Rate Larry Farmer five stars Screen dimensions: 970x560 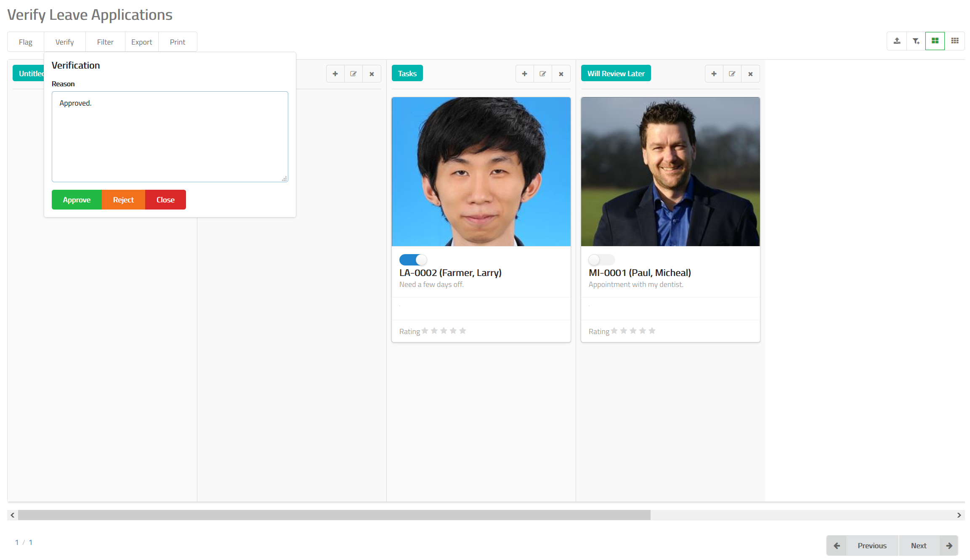pos(462,331)
